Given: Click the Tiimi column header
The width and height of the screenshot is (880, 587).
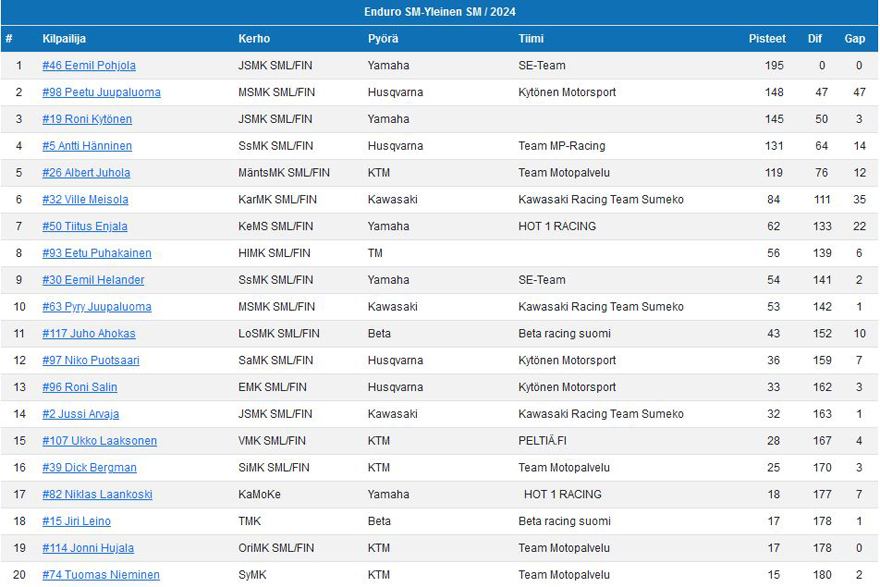Looking at the screenshot, I should 531,39.
